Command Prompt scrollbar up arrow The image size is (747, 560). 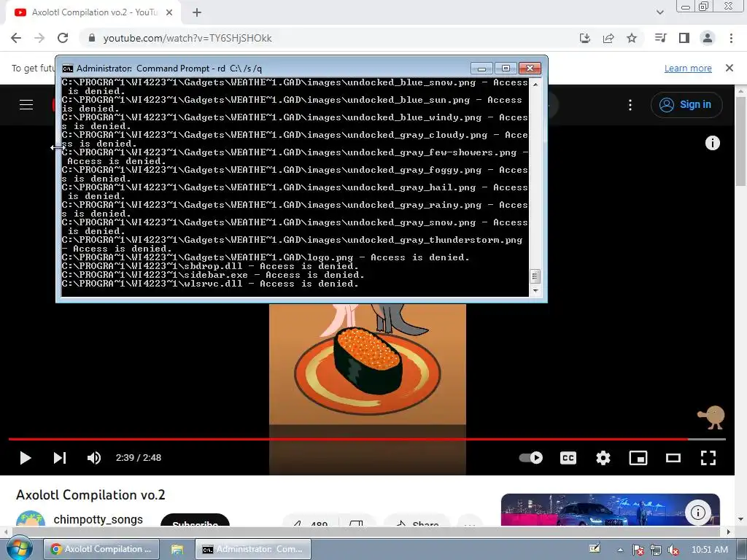(x=535, y=84)
